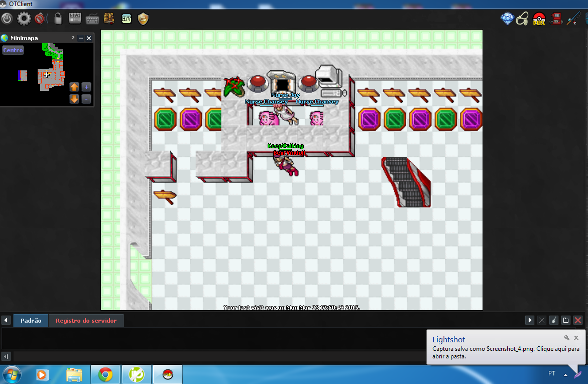Click next chat tab arrow
Screen dimensions: 588x384
pyautogui.click(x=529, y=320)
